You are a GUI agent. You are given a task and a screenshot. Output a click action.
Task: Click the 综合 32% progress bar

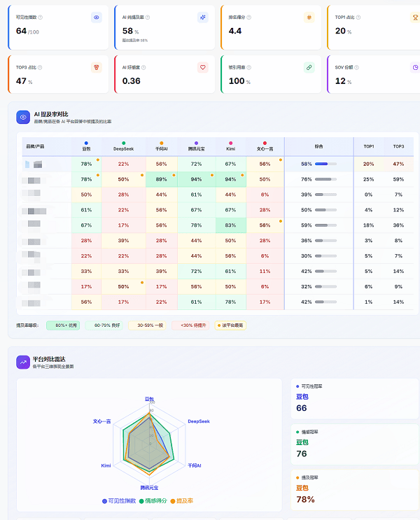coord(325,286)
